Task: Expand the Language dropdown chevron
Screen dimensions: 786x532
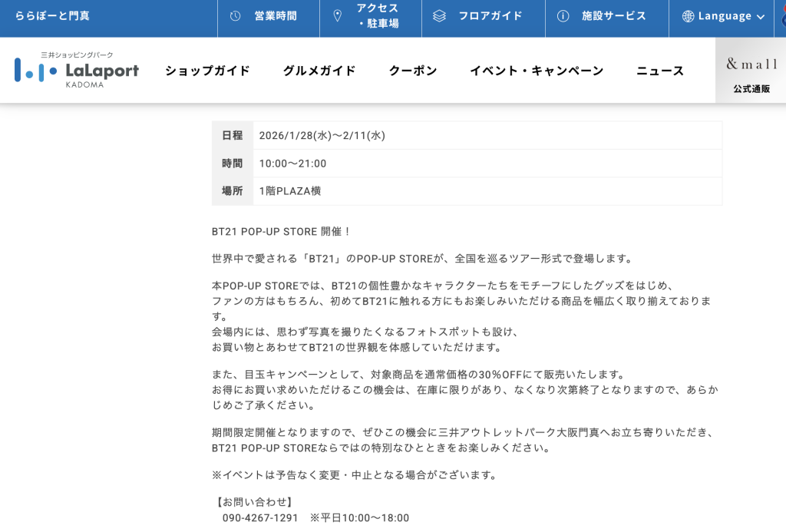Action: coord(761,17)
